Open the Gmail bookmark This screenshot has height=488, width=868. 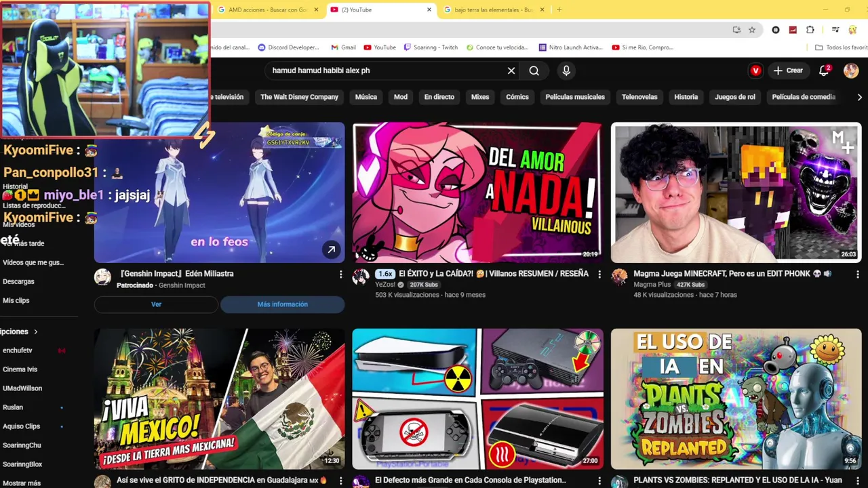(x=343, y=47)
